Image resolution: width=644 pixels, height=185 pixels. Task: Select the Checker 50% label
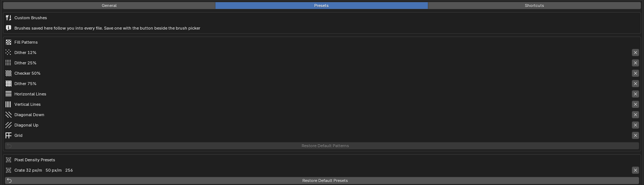coord(27,73)
